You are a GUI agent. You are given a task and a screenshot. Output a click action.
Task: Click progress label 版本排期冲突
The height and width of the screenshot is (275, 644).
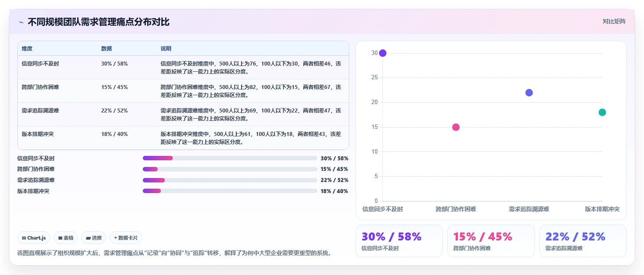tap(33, 191)
